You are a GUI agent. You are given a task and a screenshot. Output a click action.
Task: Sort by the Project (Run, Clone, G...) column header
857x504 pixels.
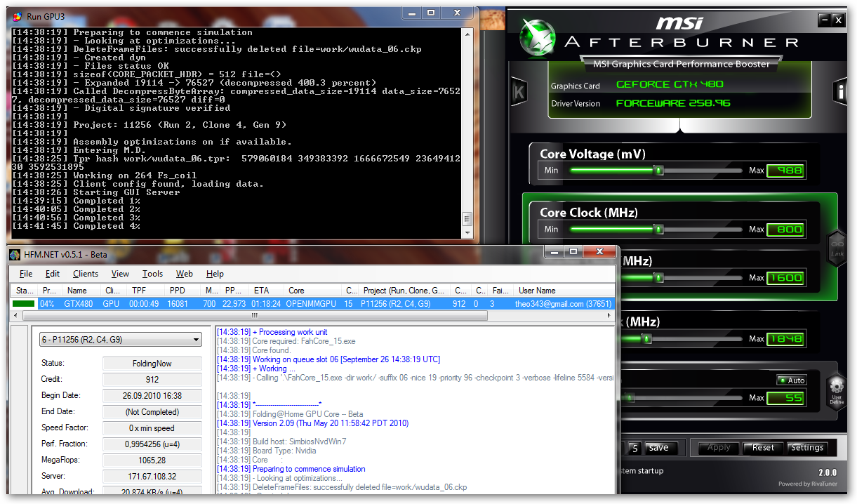(x=404, y=290)
